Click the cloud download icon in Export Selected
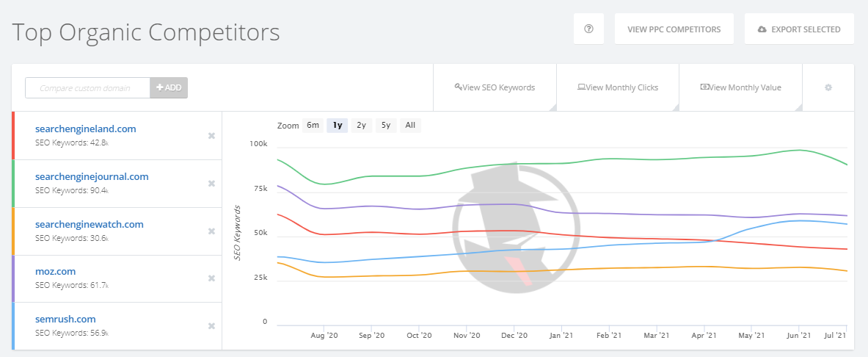Screen dimensions: 868x357 [x=762, y=29]
